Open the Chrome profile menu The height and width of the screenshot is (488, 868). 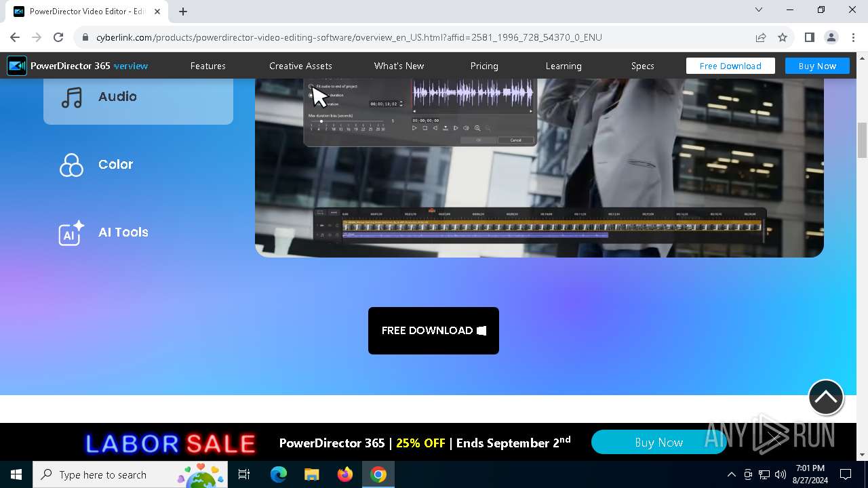[831, 37]
